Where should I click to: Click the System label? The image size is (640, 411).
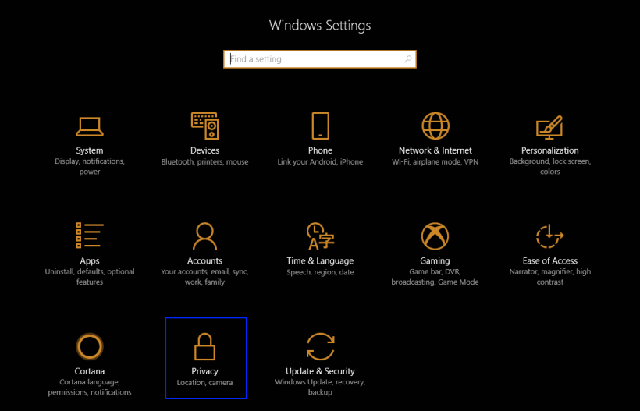(x=89, y=151)
